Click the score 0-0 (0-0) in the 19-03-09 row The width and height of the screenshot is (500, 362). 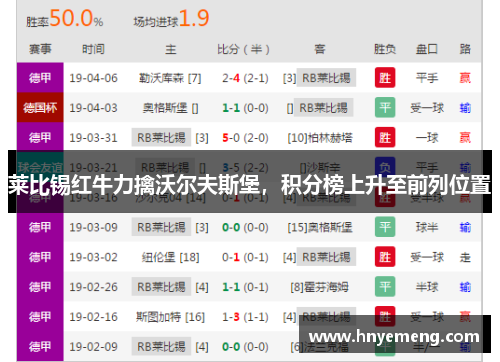point(245,228)
